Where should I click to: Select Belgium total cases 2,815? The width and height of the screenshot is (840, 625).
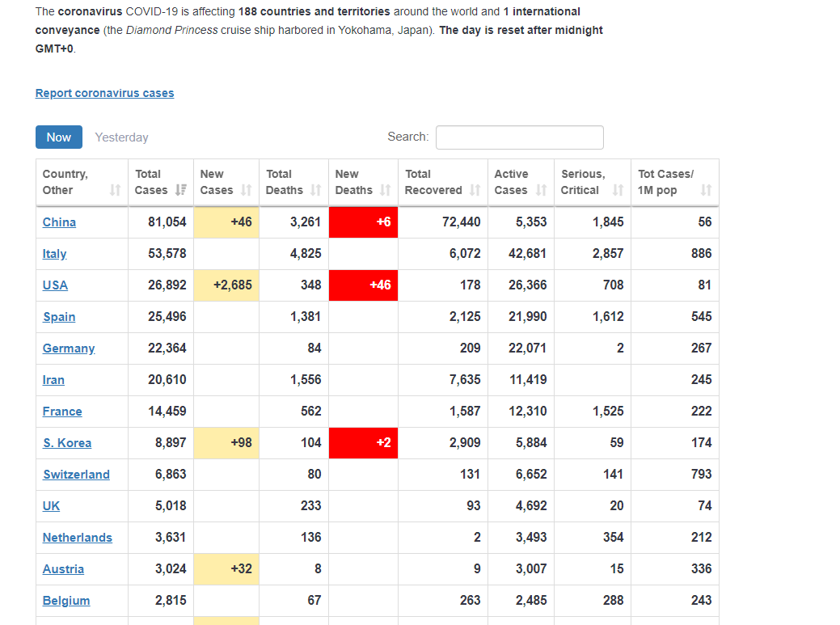click(171, 602)
